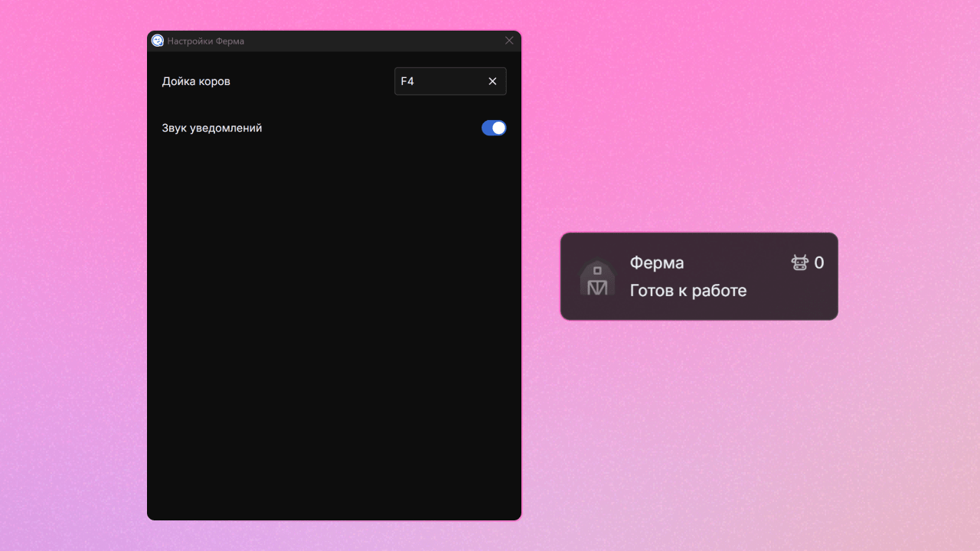Click the cow counter value 0
Image resolution: width=980 pixels, height=551 pixels.
pos(818,263)
